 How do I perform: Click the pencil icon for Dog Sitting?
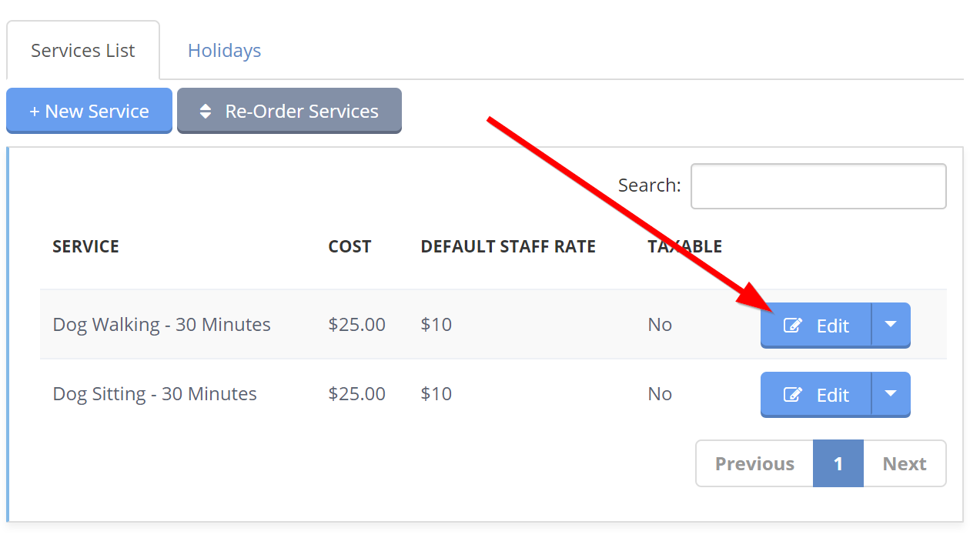click(x=792, y=394)
